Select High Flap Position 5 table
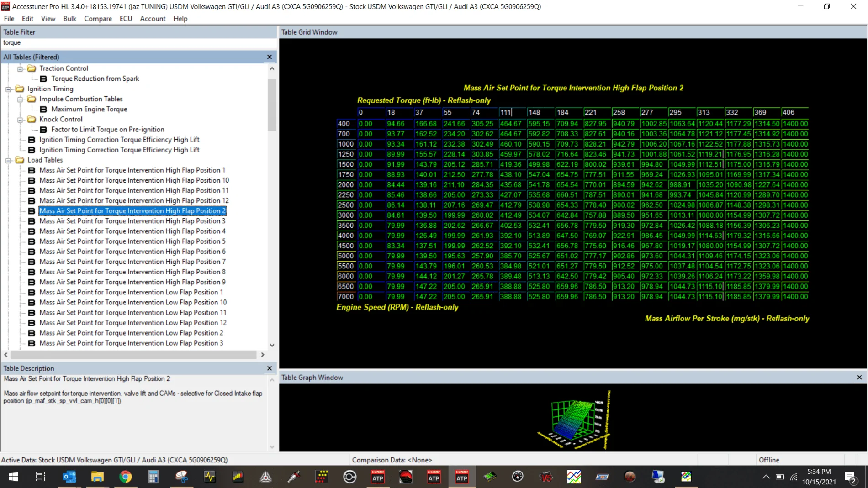868x488 pixels. (132, 241)
